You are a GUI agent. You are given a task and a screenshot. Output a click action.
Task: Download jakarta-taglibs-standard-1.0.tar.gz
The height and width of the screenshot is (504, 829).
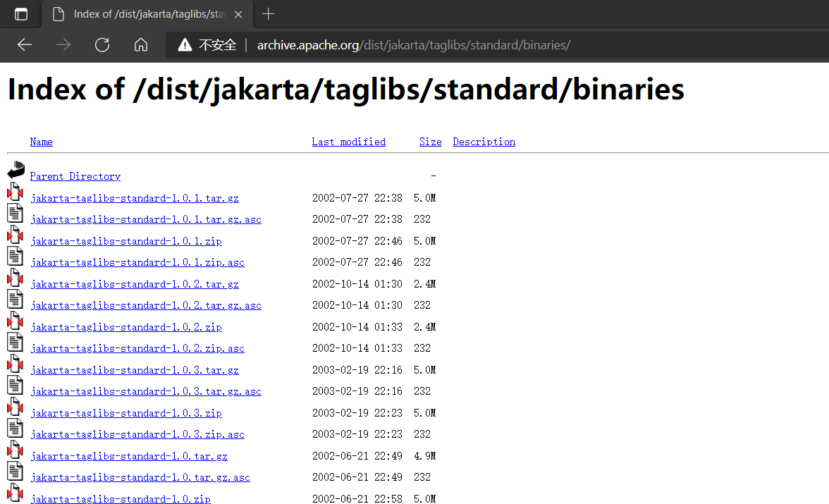pos(129,456)
